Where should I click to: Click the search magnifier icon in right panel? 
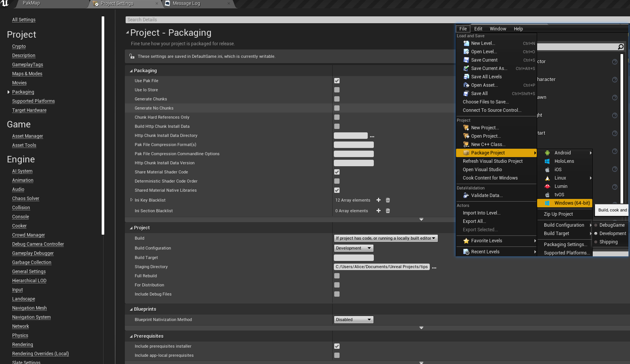coord(620,47)
